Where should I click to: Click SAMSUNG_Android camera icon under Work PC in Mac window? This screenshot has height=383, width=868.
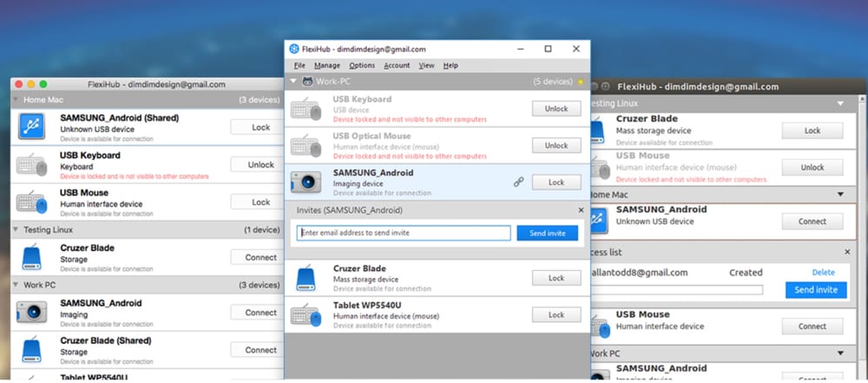coord(31,312)
